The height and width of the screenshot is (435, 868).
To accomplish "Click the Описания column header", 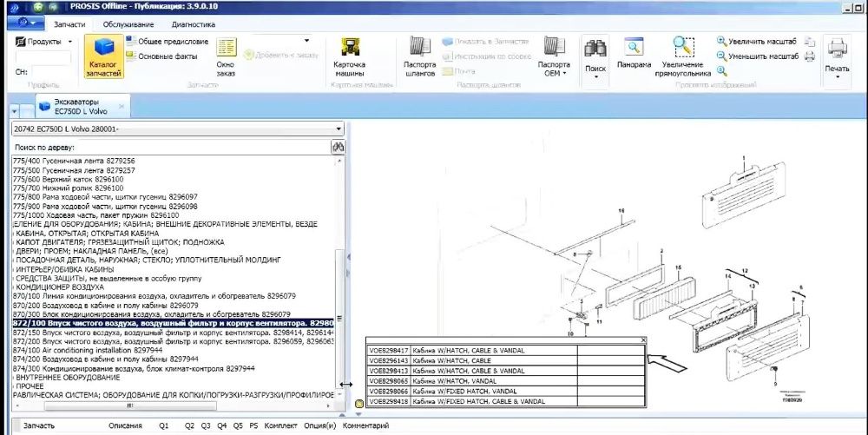I will [x=125, y=425].
